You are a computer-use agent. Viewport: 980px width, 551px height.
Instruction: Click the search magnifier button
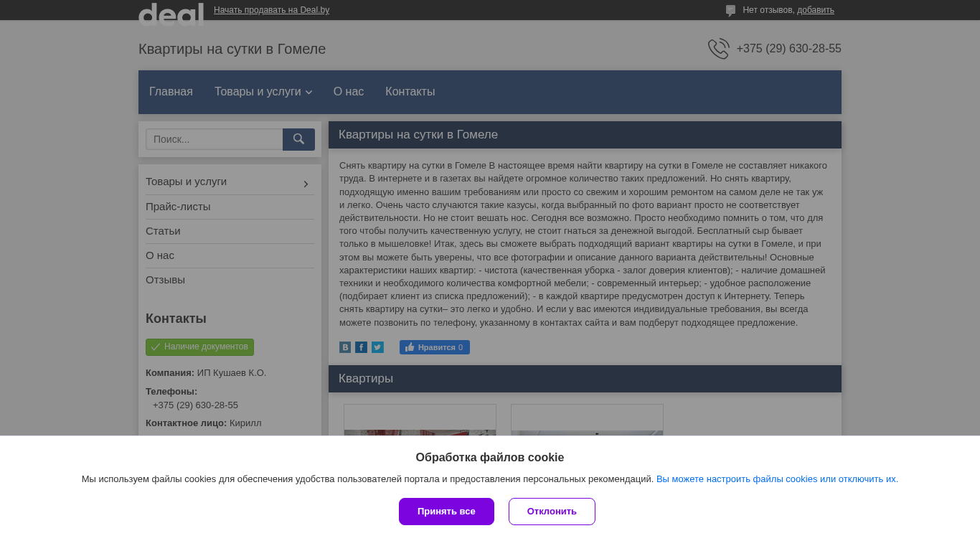point(298,139)
